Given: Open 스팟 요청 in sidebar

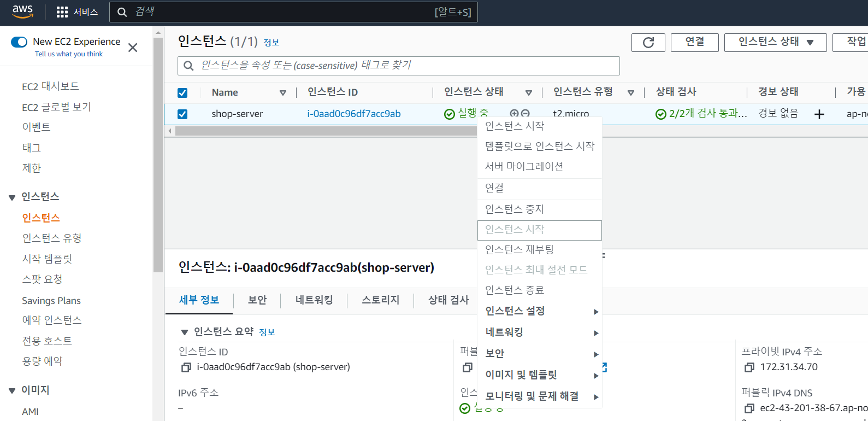Looking at the screenshot, I should (x=43, y=279).
